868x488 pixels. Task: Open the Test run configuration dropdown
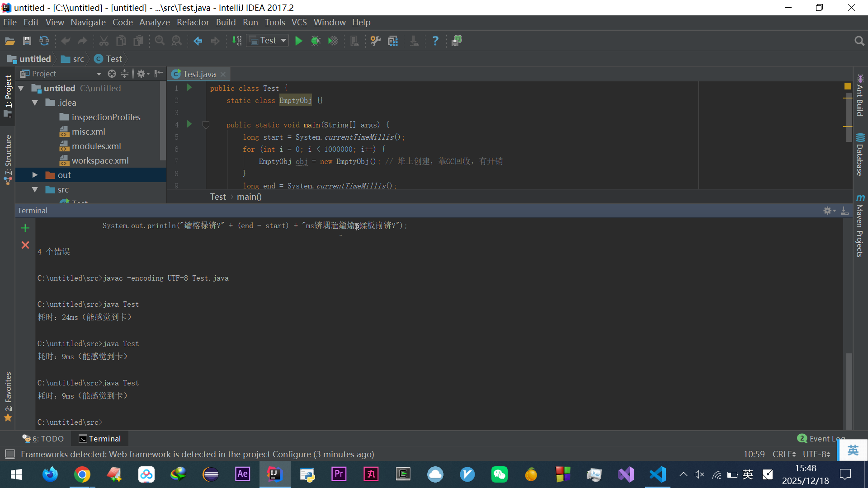pyautogui.click(x=268, y=41)
